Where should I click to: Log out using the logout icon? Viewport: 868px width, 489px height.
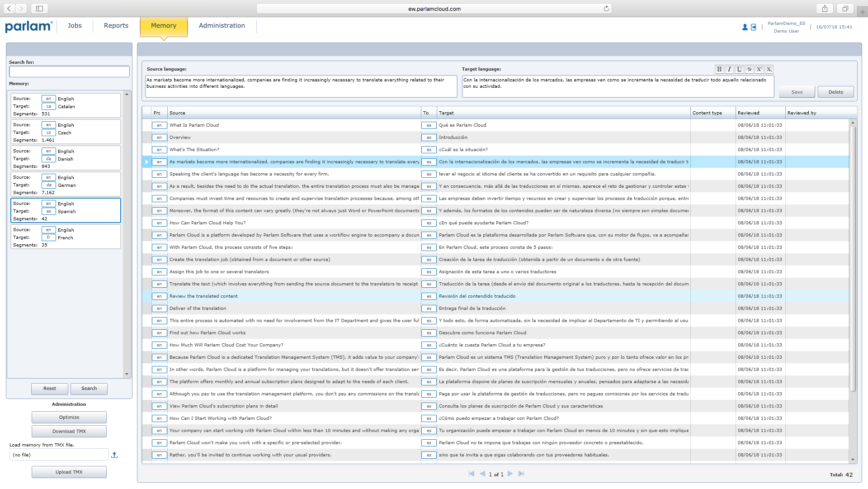[x=753, y=27]
